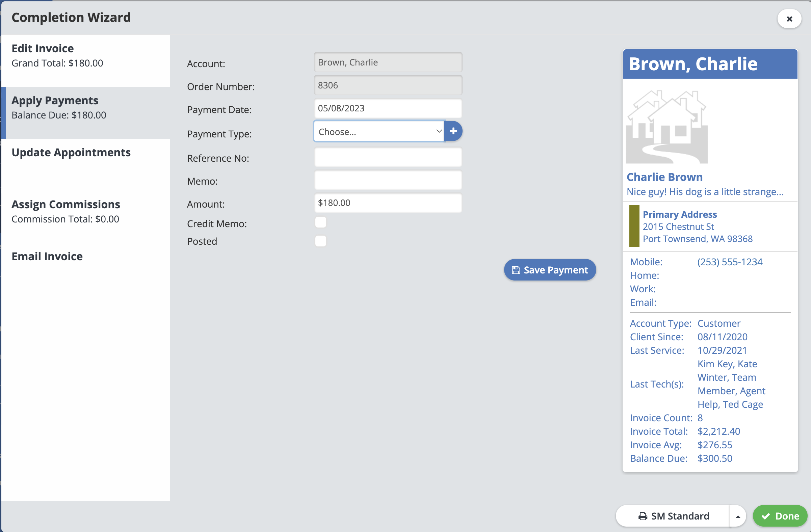
Task: Focus the Memo text field
Action: (x=388, y=181)
